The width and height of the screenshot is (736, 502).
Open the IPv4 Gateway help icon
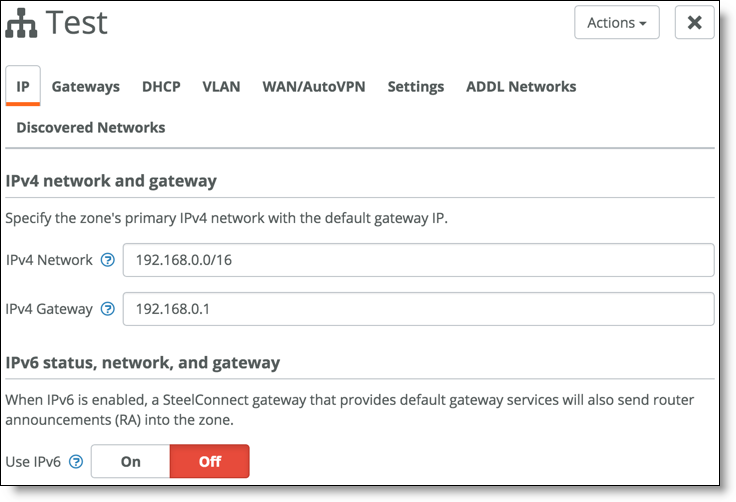click(x=108, y=309)
